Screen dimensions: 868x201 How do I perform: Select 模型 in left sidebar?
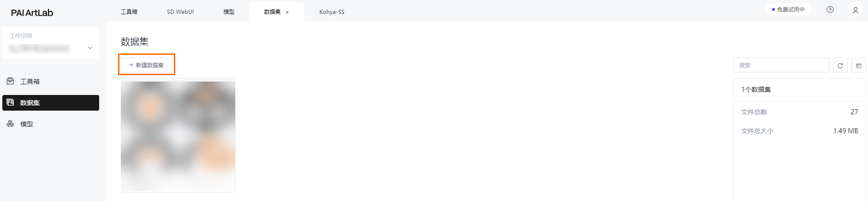[x=27, y=124]
